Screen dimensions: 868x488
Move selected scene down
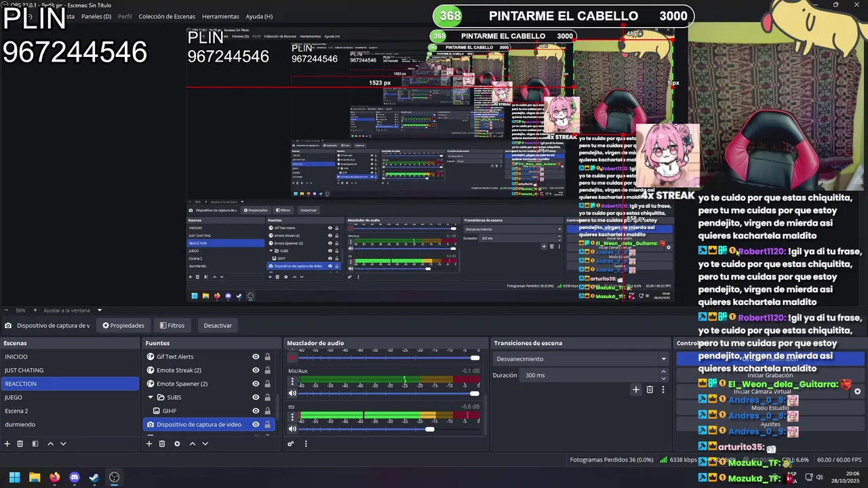point(63,444)
